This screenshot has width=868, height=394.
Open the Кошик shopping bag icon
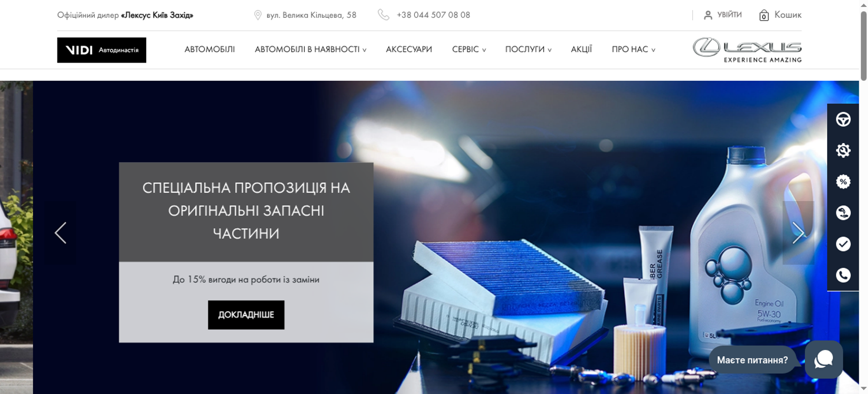764,15
